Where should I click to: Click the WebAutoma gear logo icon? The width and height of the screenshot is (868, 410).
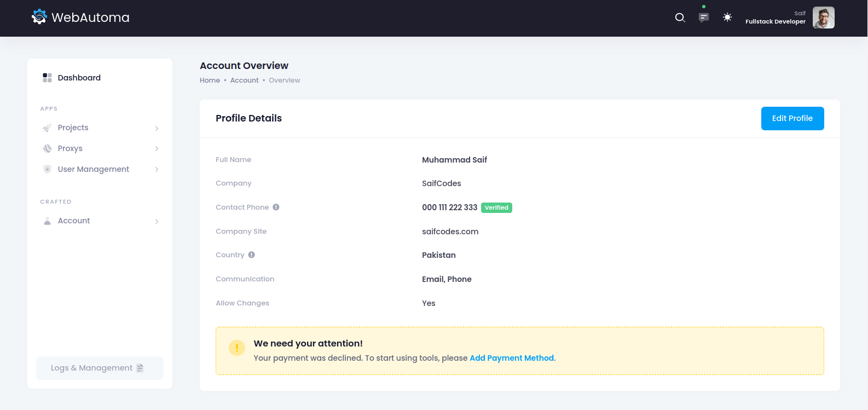tap(39, 17)
